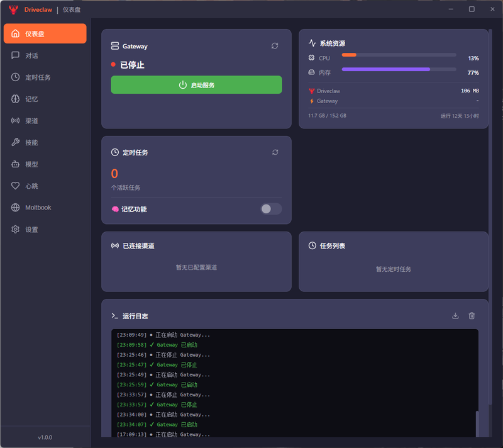This screenshot has height=448, width=503.
Task: Click log line [23:25:47] Gateway 已停止
Action: coord(157,364)
